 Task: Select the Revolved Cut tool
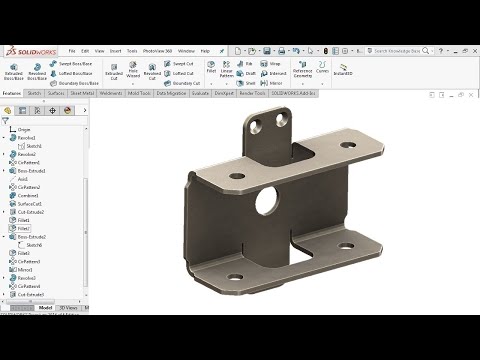pos(152,72)
